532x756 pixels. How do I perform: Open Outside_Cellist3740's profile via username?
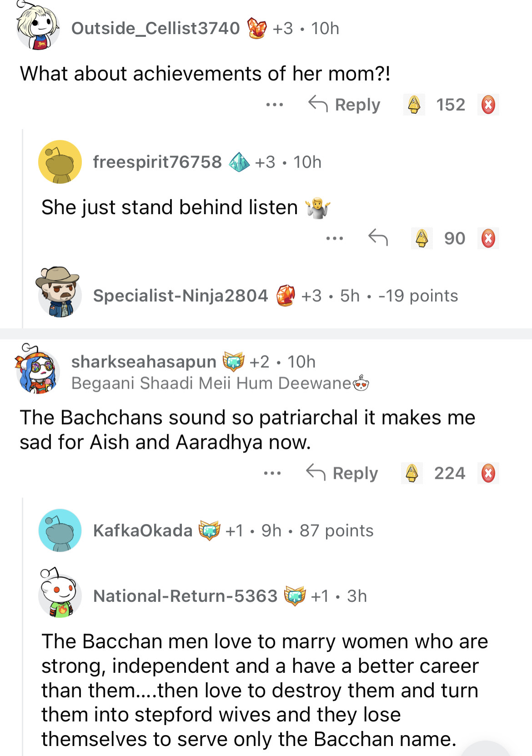(x=156, y=28)
